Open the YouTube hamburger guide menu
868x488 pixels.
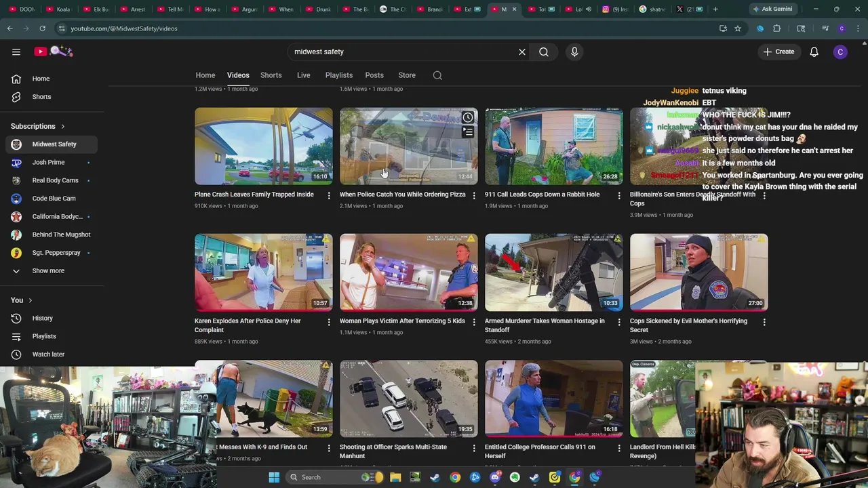(16, 52)
